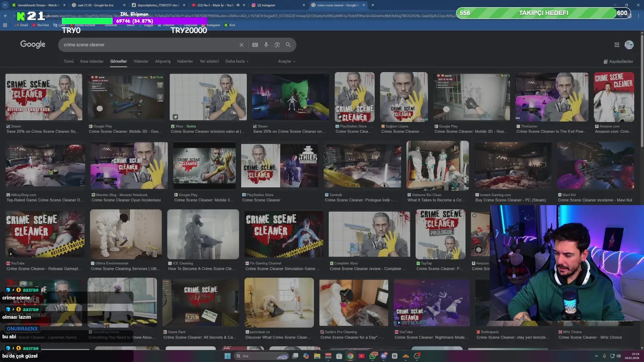The image size is (644, 362).
Task: Open Task View on the taskbar
Action: pyautogui.click(x=295, y=356)
